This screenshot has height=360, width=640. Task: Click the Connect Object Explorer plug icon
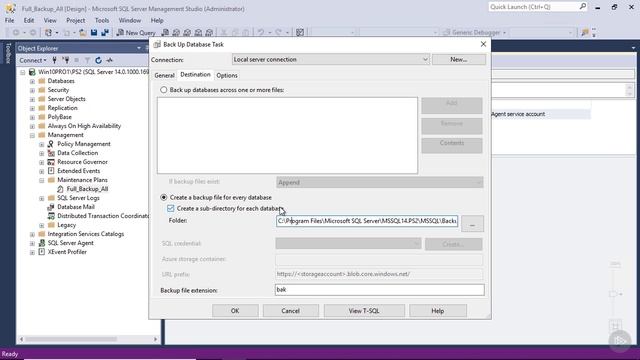click(x=54, y=60)
